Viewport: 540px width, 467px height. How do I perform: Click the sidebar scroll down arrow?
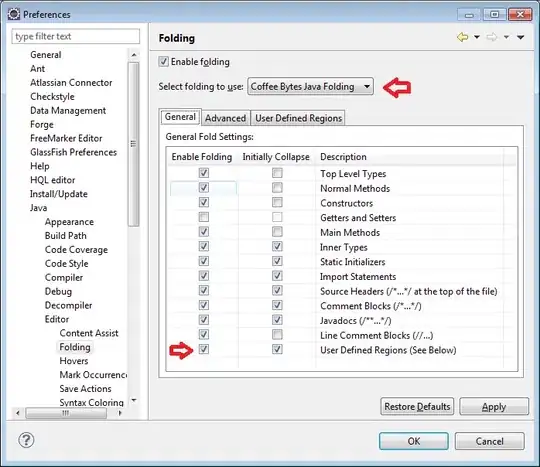(134, 400)
